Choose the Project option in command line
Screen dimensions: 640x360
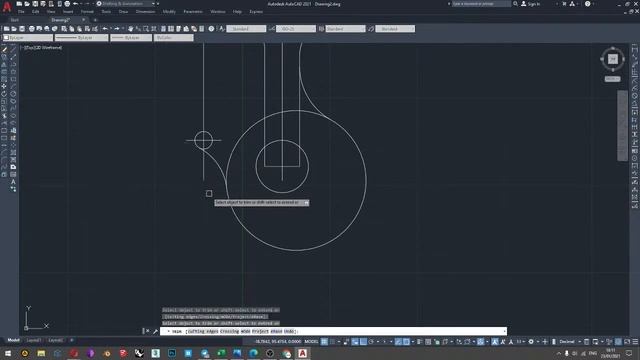pyautogui.click(x=260, y=331)
